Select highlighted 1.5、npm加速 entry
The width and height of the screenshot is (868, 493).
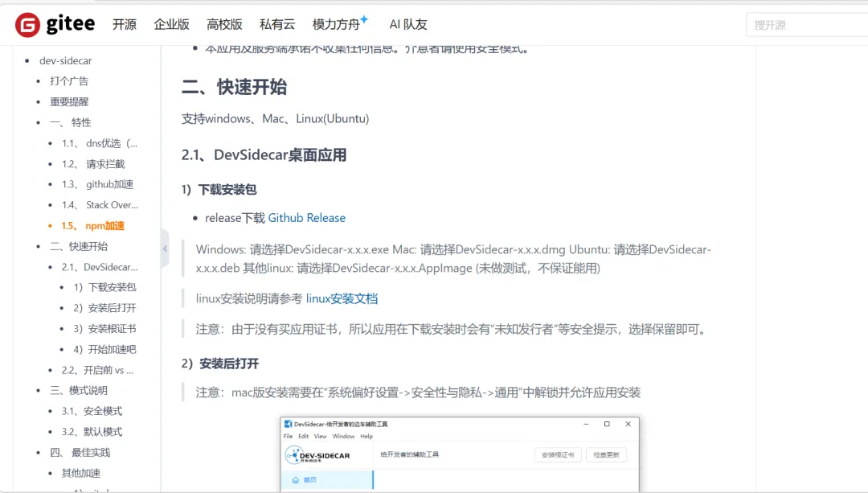[93, 226]
